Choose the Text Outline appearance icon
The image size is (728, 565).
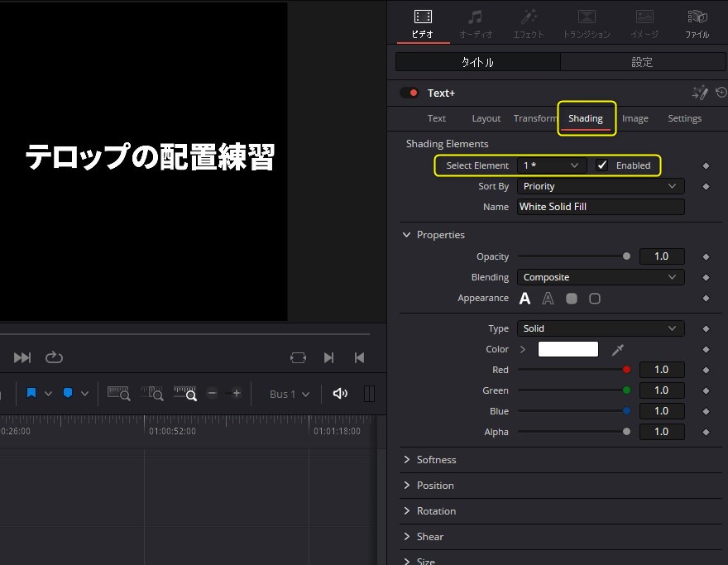point(548,299)
